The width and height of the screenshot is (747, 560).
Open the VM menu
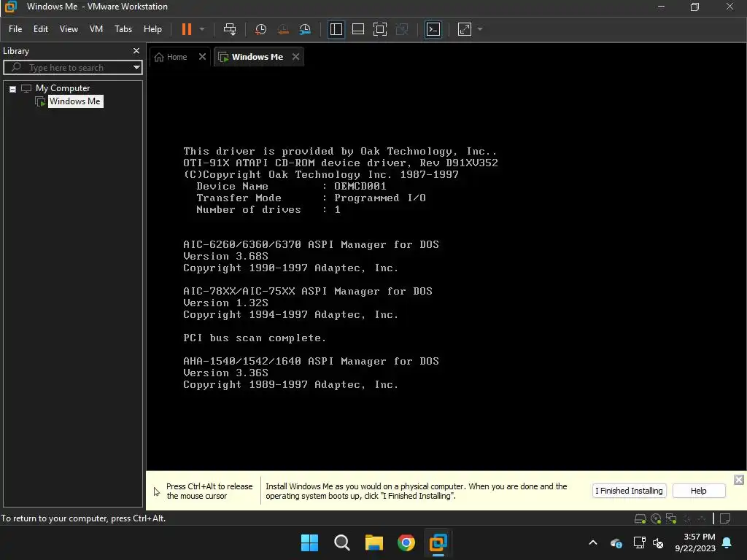[x=96, y=29]
